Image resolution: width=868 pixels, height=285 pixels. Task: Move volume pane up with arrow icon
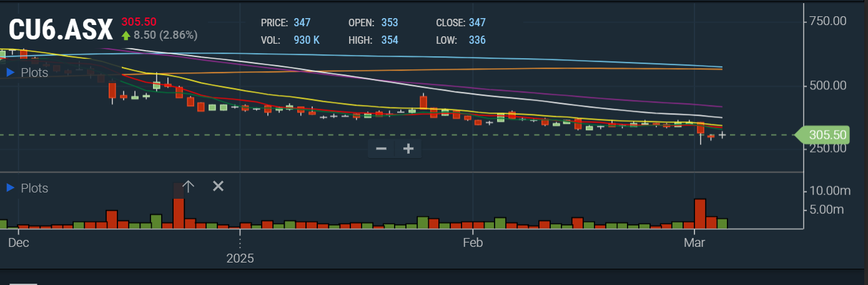click(189, 186)
